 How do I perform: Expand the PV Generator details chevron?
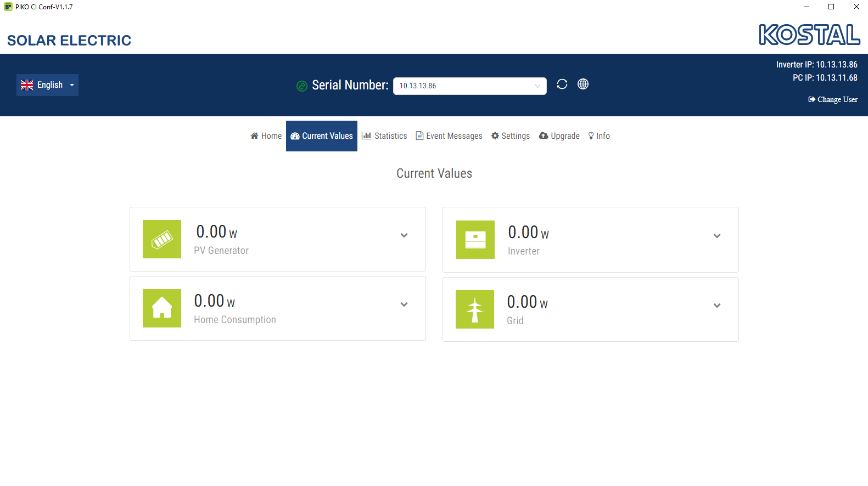tap(404, 235)
